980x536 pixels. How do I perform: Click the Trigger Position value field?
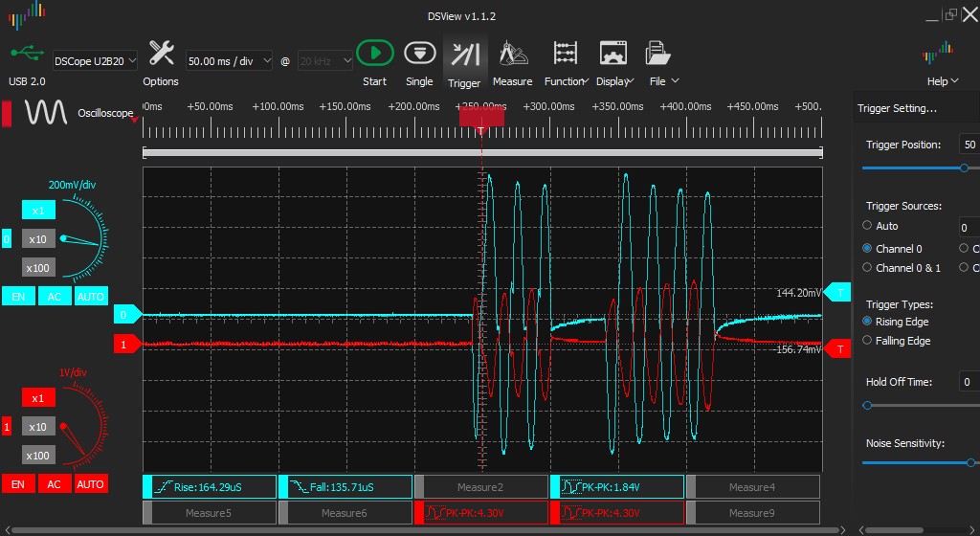point(969,145)
